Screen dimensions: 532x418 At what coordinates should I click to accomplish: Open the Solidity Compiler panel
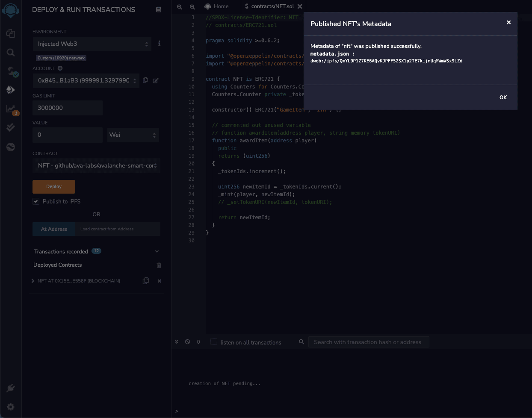click(11, 71)
